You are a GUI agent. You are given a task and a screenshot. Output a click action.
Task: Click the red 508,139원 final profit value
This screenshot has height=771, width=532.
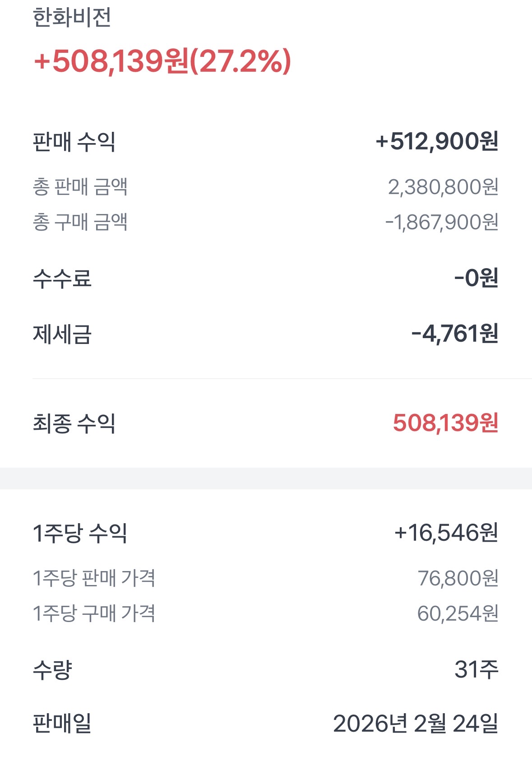point(445,423)
